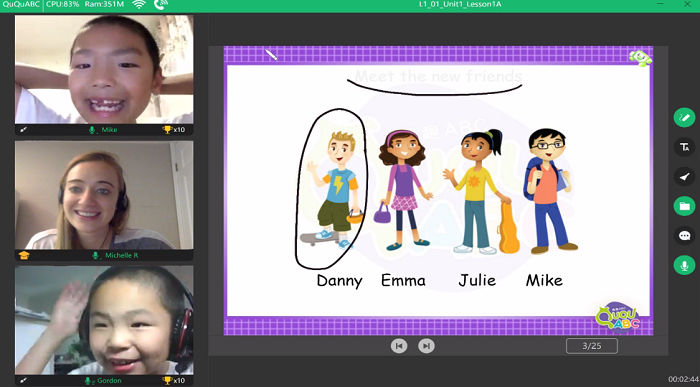Click the Danny character on slide
The width and height of the screenshot is (700, 387).
(x=335, y=190)
